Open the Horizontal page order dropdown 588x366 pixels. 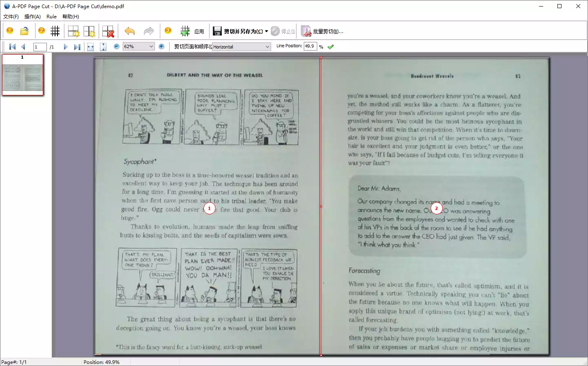pyautogui.click(x=241, y=46)
